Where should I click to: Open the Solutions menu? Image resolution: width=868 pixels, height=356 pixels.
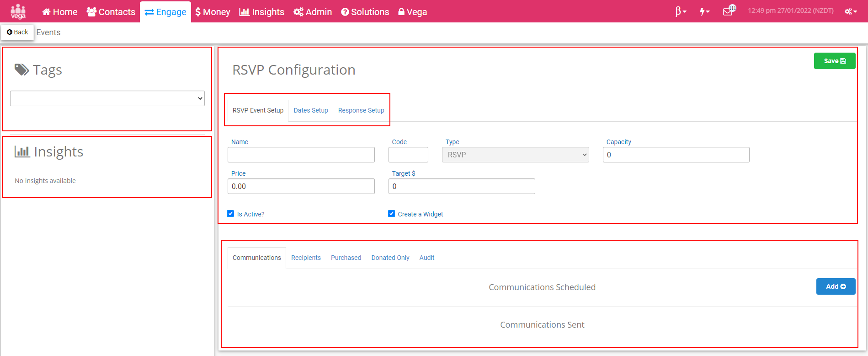coord(365,12)
